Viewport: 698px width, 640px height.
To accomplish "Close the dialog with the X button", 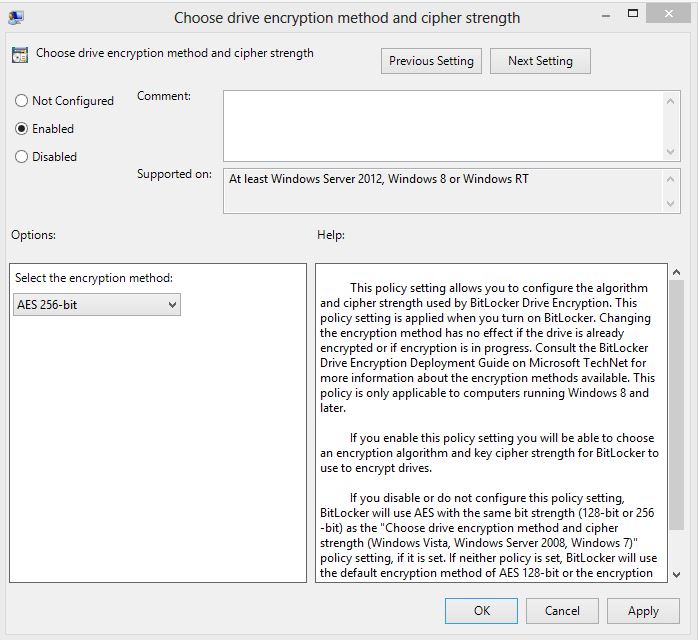I will 669,14.
